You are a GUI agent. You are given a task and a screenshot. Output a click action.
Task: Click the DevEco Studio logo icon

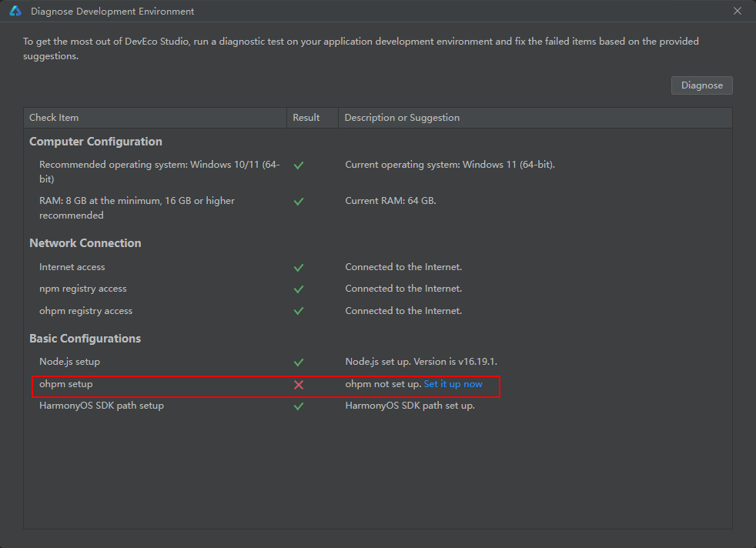coord(15,11)
